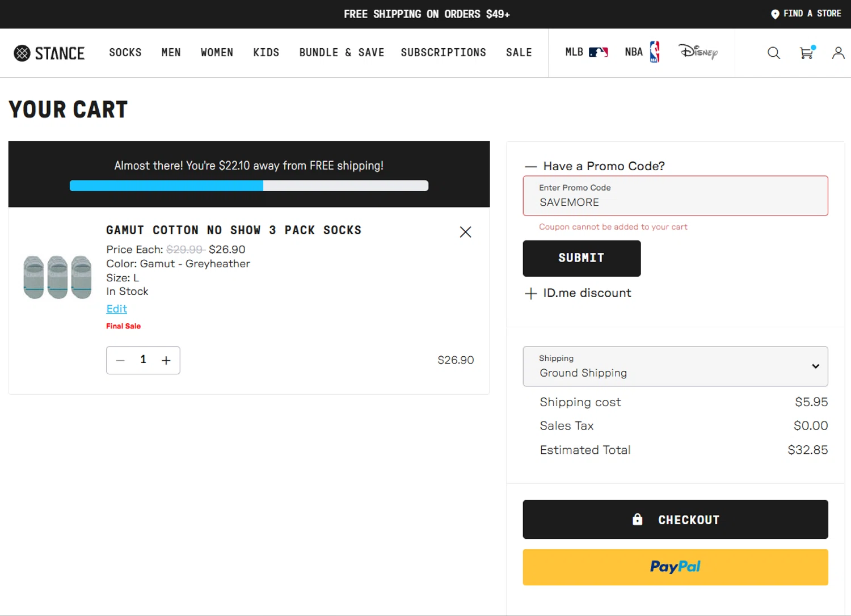Submit the promo code
851x616 pixels.
(582, 259)
